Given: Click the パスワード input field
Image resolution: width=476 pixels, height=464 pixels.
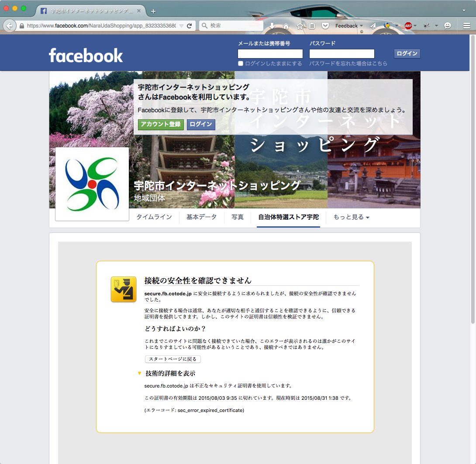Looking at the screenshot, I should pos(342,54).
